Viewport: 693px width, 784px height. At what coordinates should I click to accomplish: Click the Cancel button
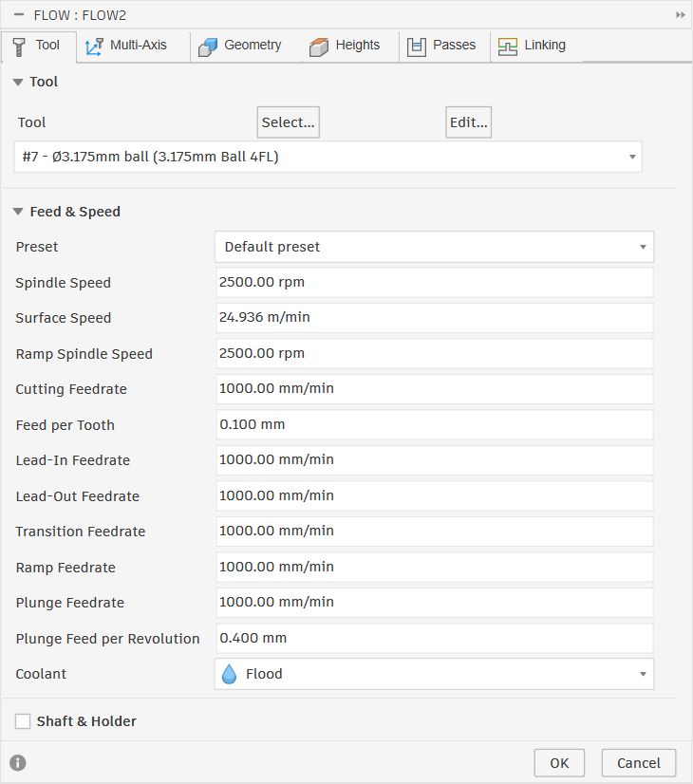coord(639,762)
